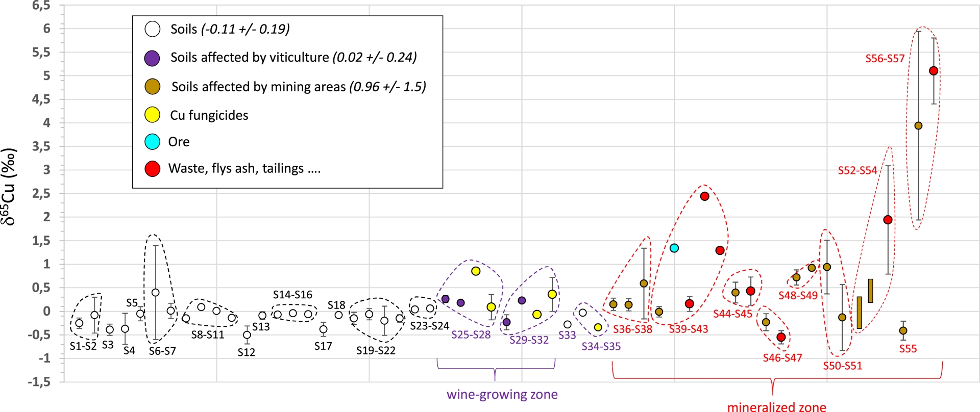This screenshot has height=412, width=980.
Task: Click the white Soils legend circle
Action: tap(153, 29)
